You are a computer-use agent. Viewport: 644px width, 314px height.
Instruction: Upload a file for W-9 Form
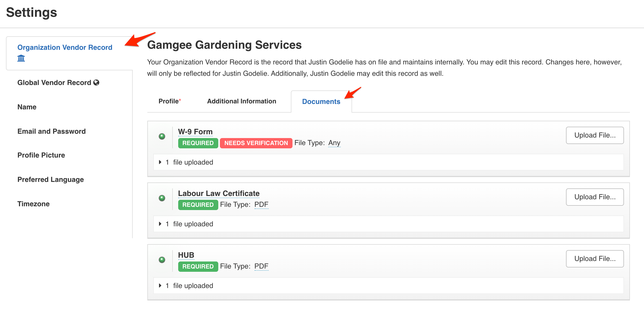pyautogui.click(x=595, y=135)
